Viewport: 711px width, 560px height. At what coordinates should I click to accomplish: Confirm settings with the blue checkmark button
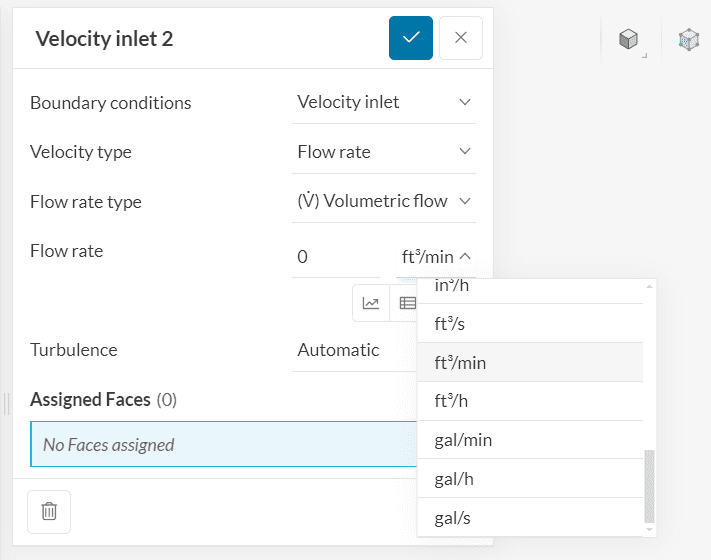click(411, 38)
